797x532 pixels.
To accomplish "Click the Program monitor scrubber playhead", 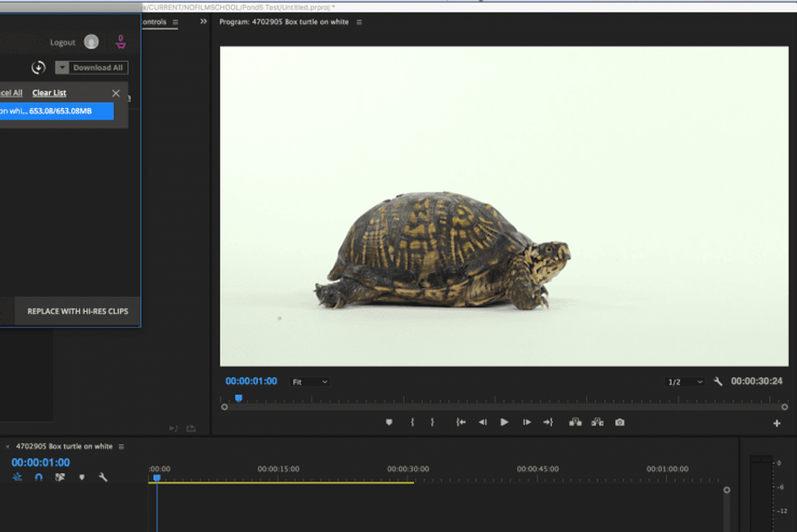I will click(x=239, y=398).
